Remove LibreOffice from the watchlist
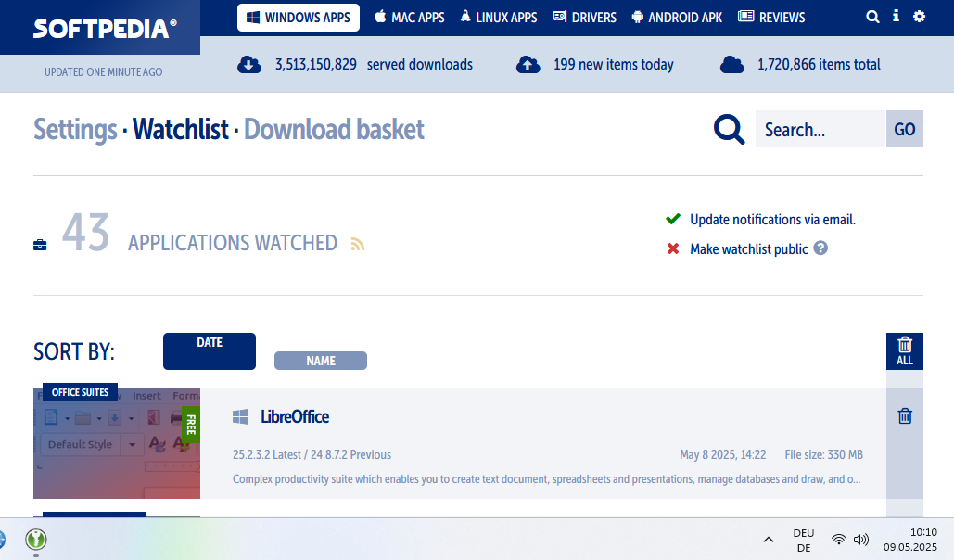Screen dimensions: 954x560 [x=905, y=415]
